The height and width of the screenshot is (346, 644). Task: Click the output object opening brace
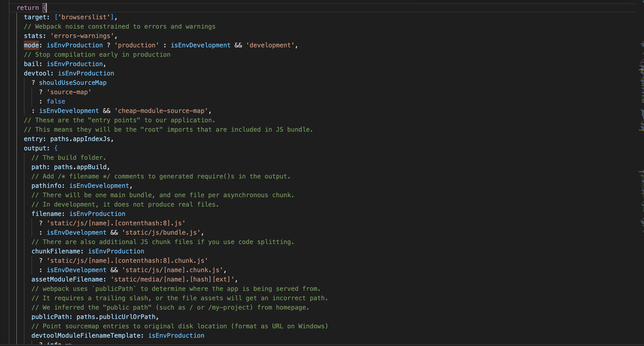pyautogui.click(x=56, y=148)
